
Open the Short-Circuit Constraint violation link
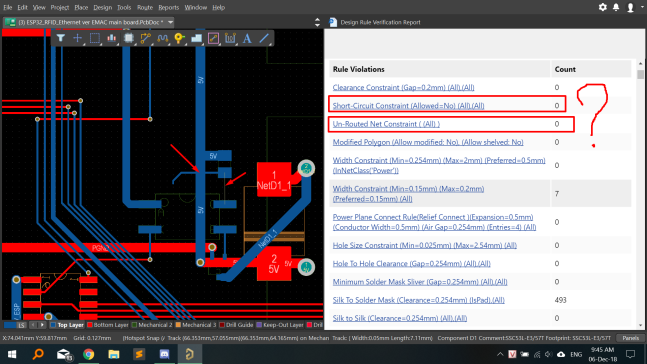point(408,106)
